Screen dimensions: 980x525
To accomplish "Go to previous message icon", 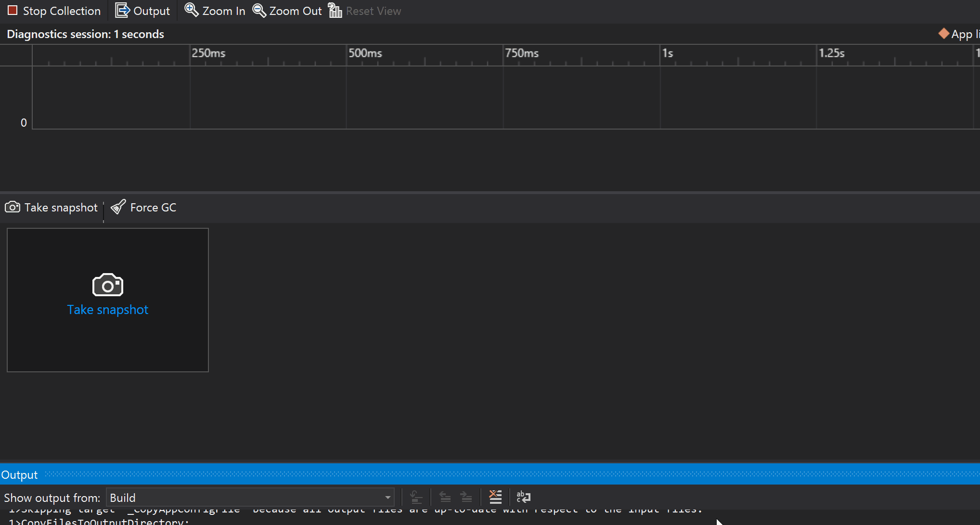I will coord(445,497).
